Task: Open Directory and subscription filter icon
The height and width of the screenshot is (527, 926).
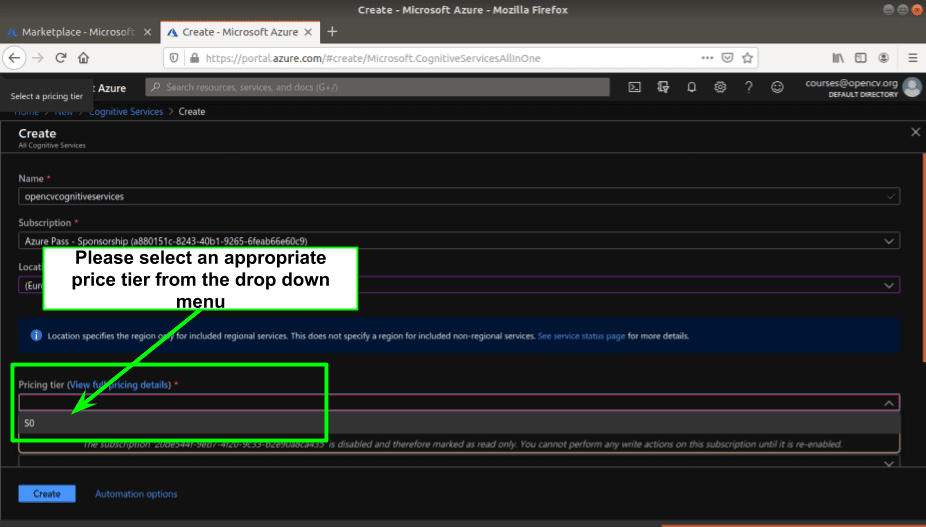Action: tap(663, 87)
